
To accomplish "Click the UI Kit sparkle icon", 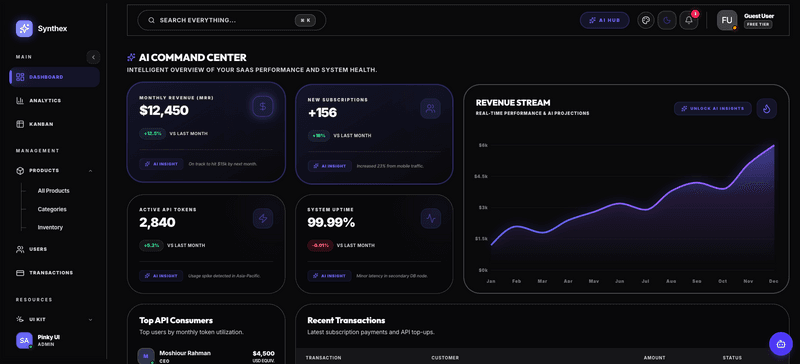I will click(x=20, y=320).
